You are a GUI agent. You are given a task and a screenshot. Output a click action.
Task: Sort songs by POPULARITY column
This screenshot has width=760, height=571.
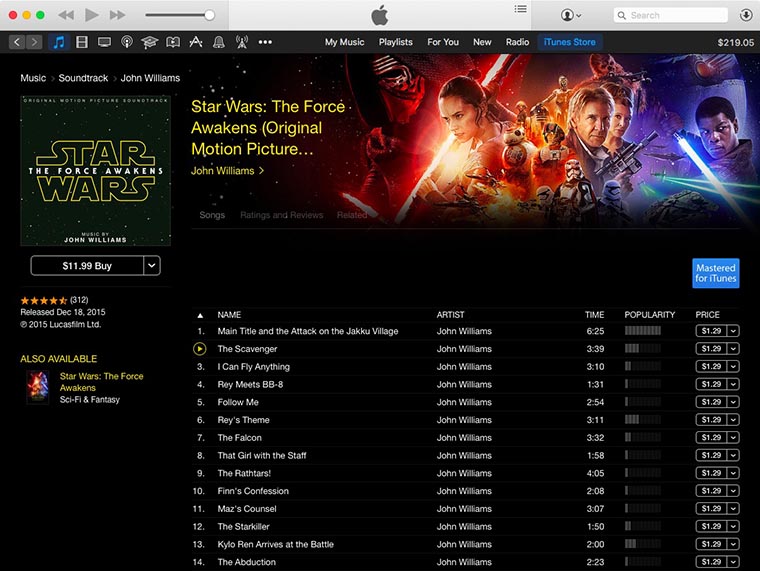(649, 315)
